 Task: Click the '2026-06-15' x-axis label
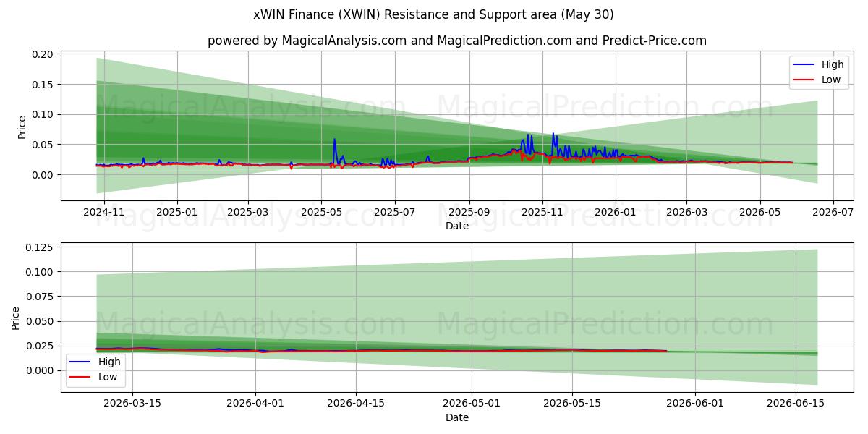click(796, 404)
